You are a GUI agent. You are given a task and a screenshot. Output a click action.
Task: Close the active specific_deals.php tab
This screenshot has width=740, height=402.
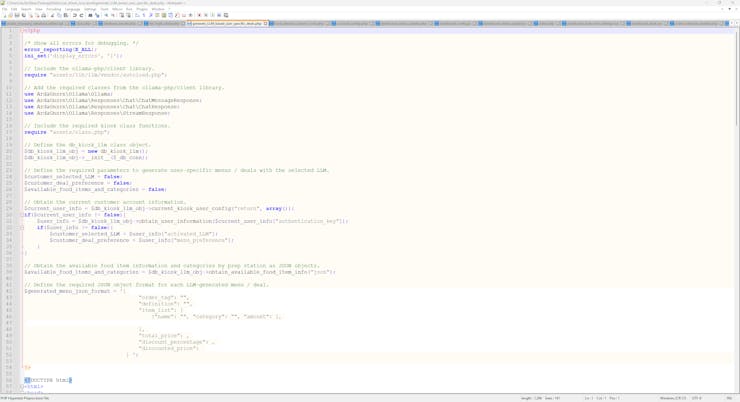265,23
